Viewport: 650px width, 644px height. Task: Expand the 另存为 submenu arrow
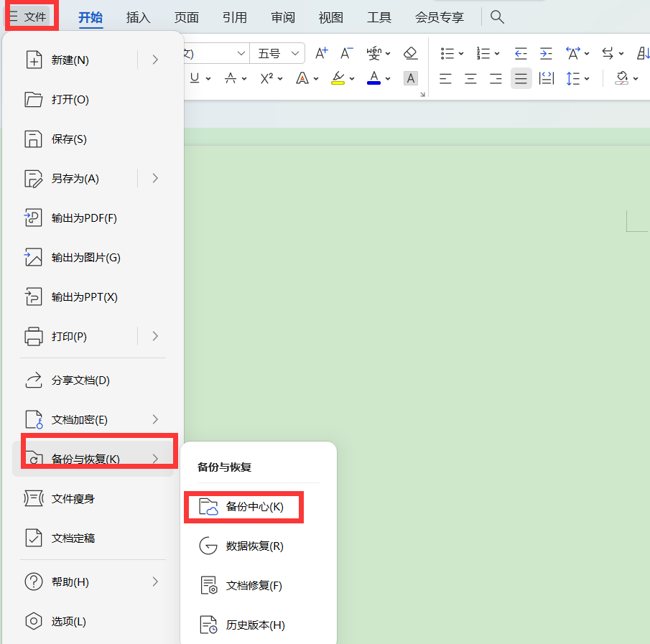(x=155, y=179)
